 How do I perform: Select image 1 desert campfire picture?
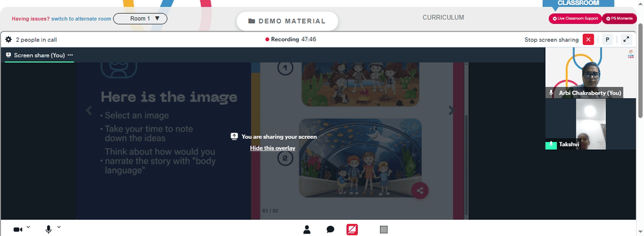coord(360,84)
